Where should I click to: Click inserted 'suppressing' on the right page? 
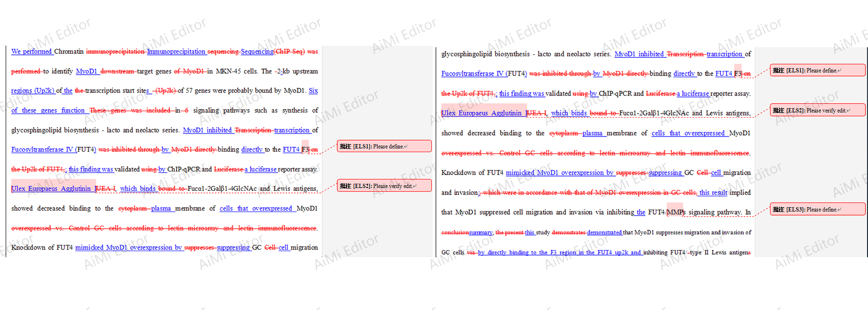pyautogui.click(x=665, y=173)
